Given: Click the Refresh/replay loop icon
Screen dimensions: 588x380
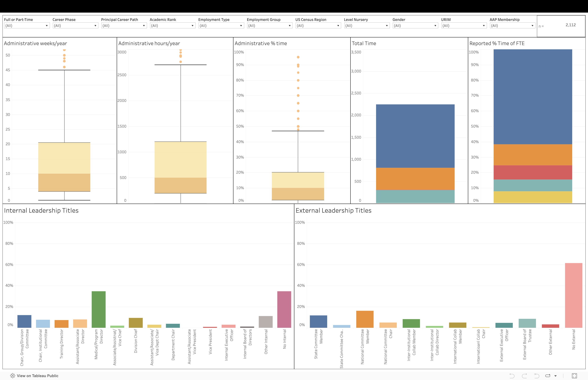Looking at the screenshot, I should 548,376.
